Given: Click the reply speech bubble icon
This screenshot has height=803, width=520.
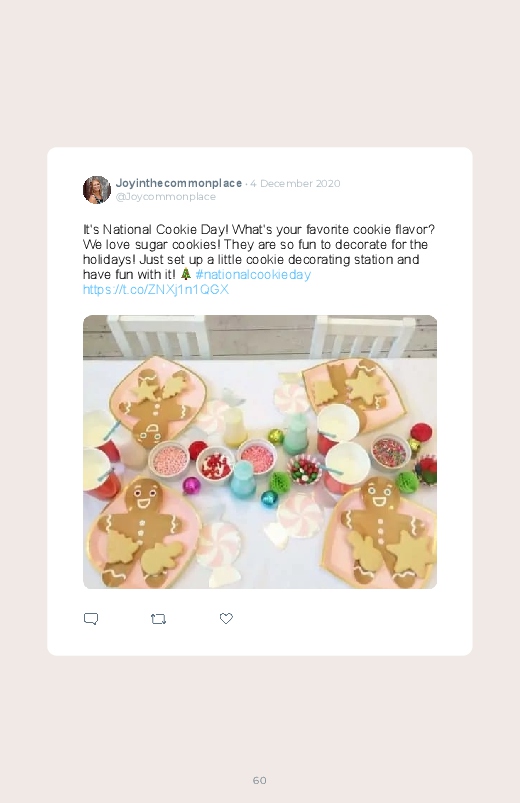Looking at the screenshot, I should (x=91, y=619).
